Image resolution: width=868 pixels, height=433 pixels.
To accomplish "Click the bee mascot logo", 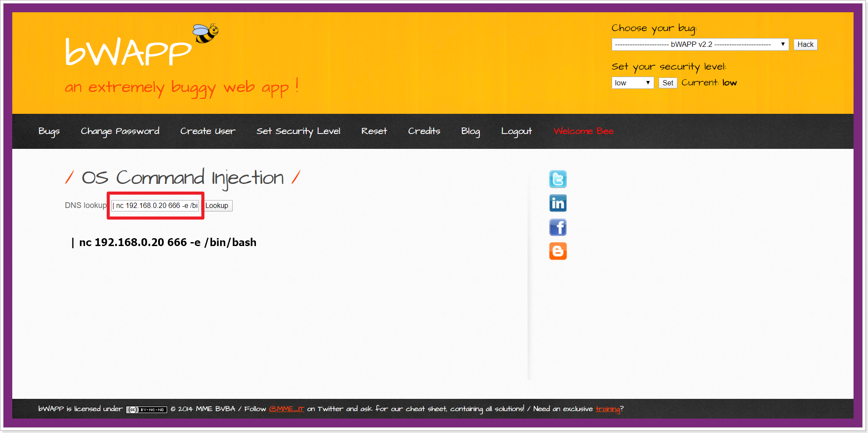I will click(x=205, y=33).
